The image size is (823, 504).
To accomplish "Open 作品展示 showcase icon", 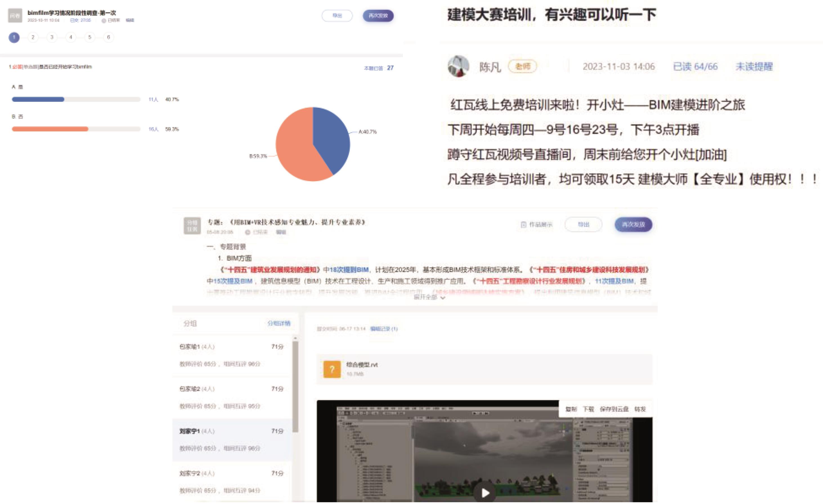I will (x=523, y=225).
